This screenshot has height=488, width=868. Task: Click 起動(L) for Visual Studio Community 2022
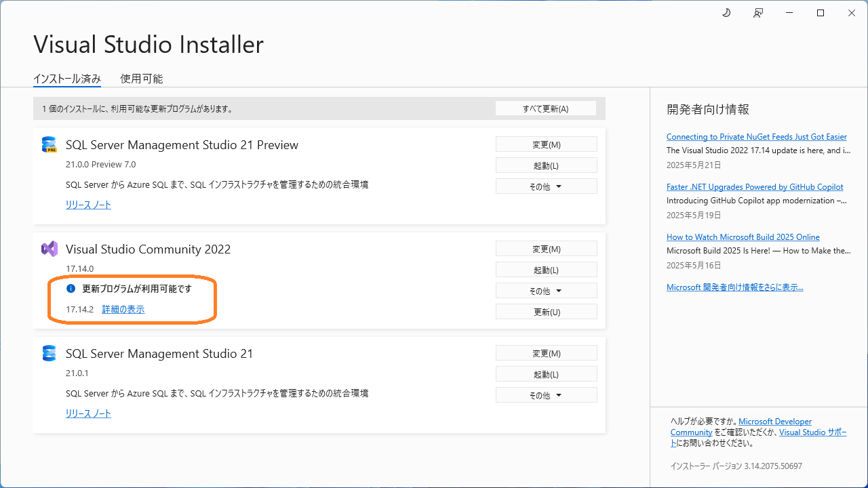[547, 270]
